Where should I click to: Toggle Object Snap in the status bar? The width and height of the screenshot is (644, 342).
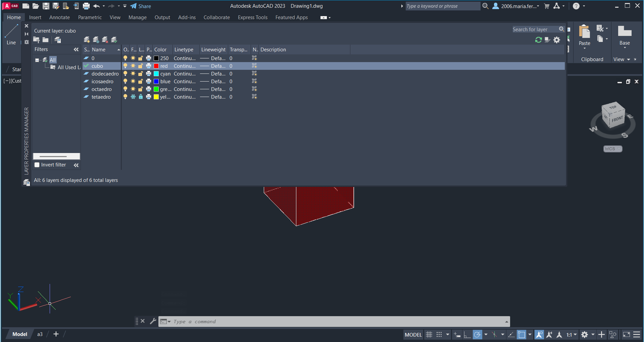click(x=522, y=334)
